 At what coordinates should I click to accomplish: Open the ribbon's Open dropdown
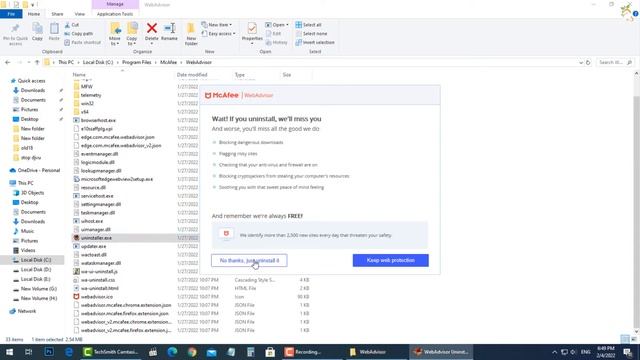tap(277, 25)
